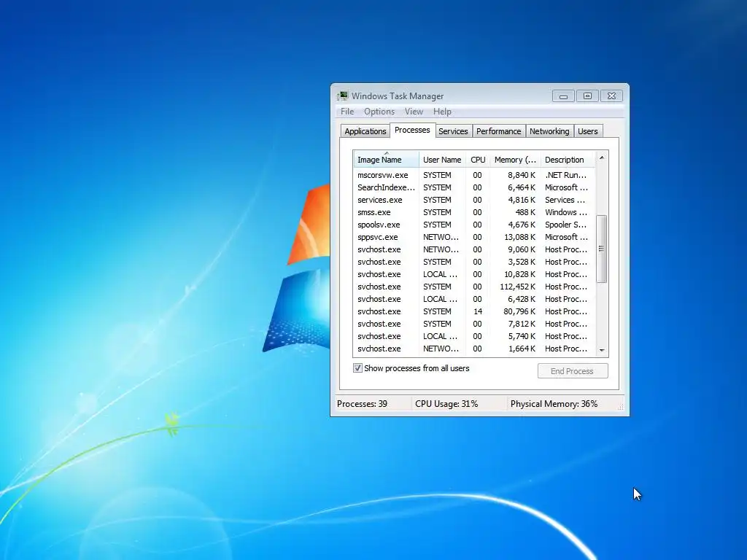Screen dimensions: 747x560
Task: Select the smss.exe process row
Action: click(474, 212)
